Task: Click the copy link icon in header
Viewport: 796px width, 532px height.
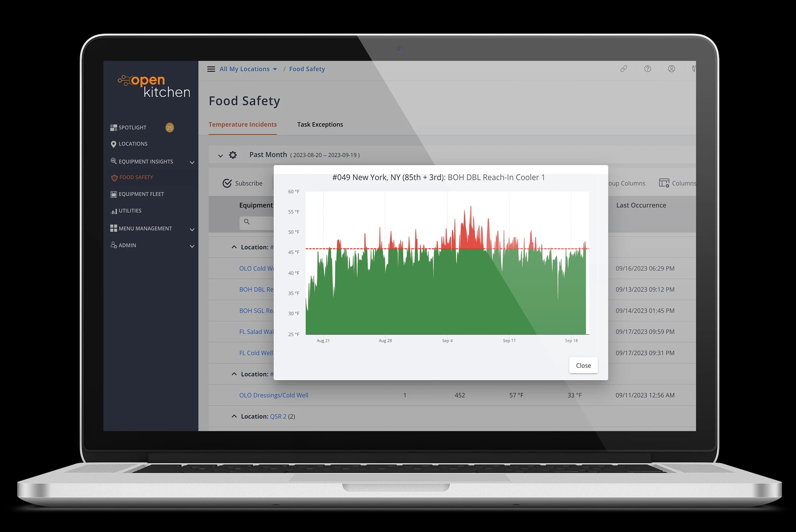Action: tap(624, 69)
